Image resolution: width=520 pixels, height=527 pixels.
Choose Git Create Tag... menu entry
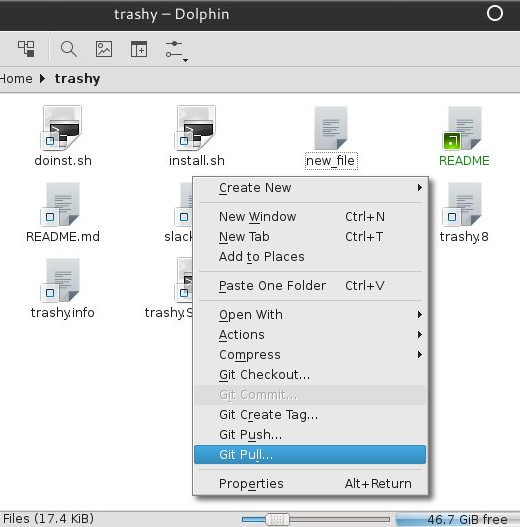310,415
